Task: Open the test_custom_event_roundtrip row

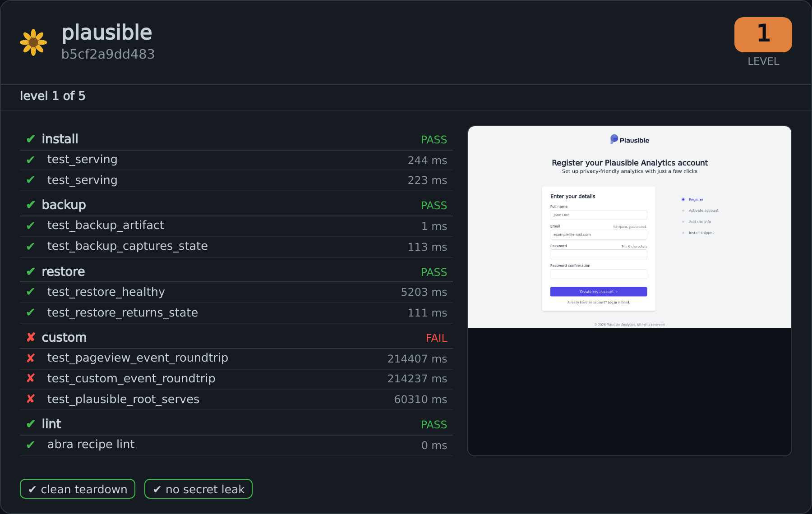Action: click(236, 379)
